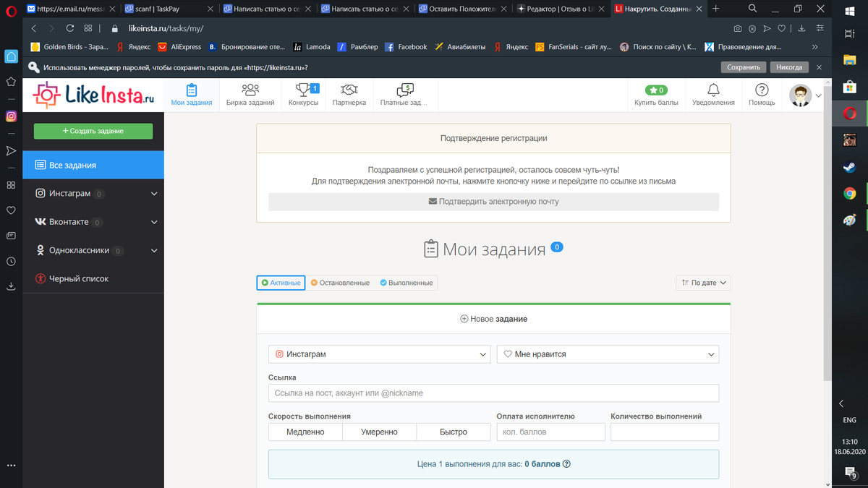Open Партнерка section via its icon
Screen dimensions: 868x488
tap(349, 90)
